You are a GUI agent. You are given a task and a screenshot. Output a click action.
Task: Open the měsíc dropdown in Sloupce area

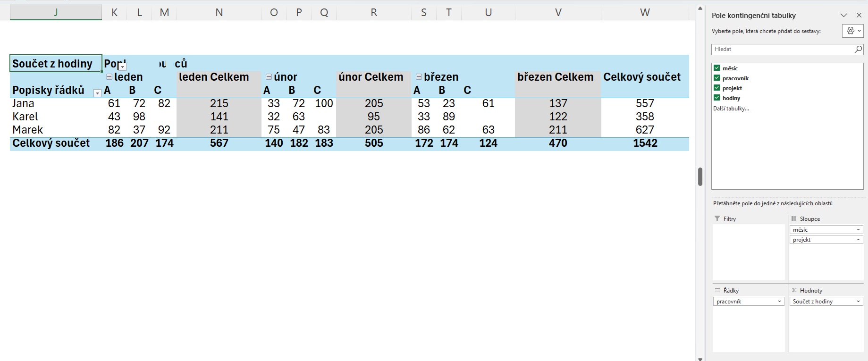click(x=858, y=230)
